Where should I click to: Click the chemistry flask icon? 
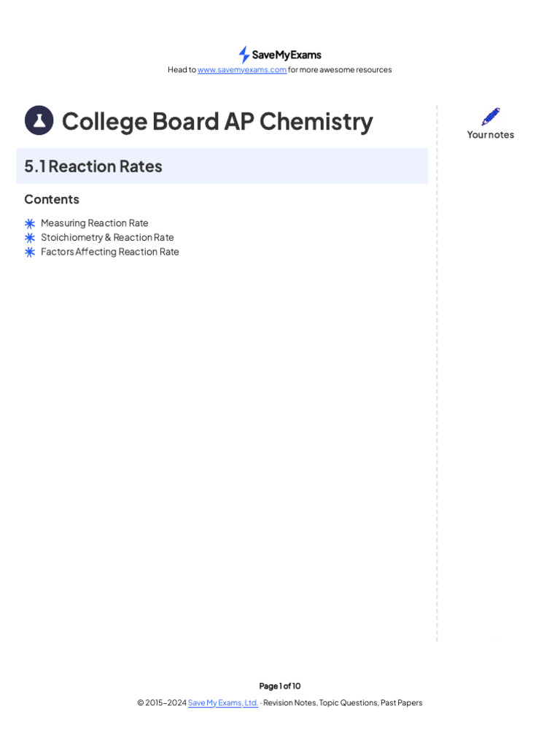(x=39, y=120)
